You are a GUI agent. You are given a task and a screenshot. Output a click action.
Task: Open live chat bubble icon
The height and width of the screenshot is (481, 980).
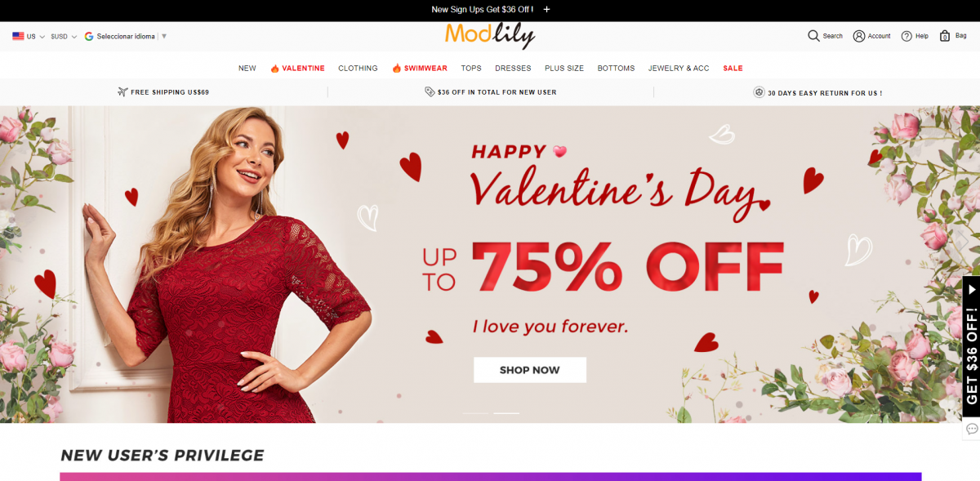tap(971, 429)
